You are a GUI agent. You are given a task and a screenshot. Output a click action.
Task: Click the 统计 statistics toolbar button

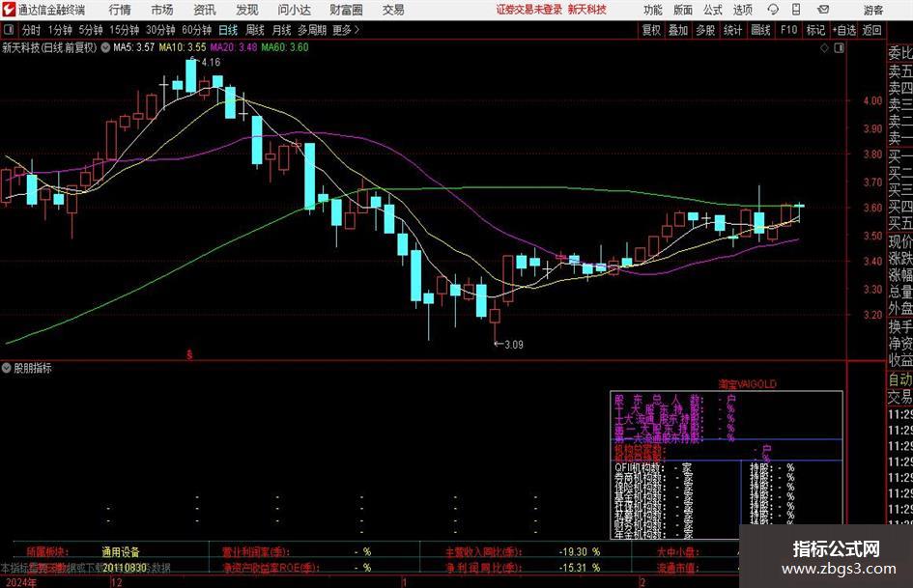pos(732,30)
